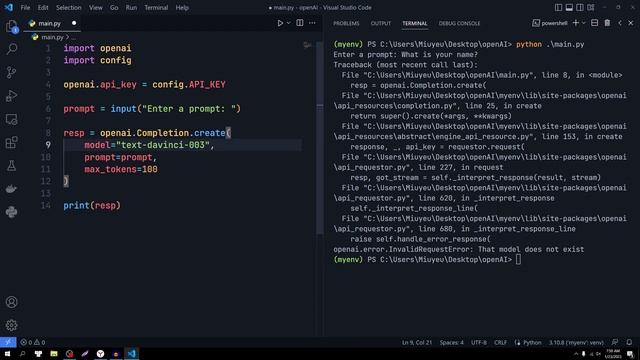Click the remote window indicator in status bar
This screenshot has height=360, width=640.
pyautogui.click(x=8, y=342)
